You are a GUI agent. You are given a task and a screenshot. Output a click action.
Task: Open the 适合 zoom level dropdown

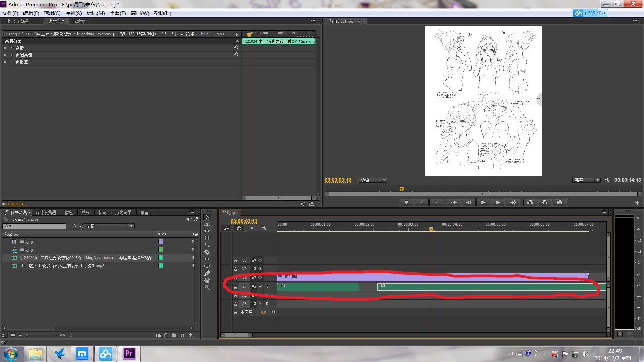tap(373, 180)
